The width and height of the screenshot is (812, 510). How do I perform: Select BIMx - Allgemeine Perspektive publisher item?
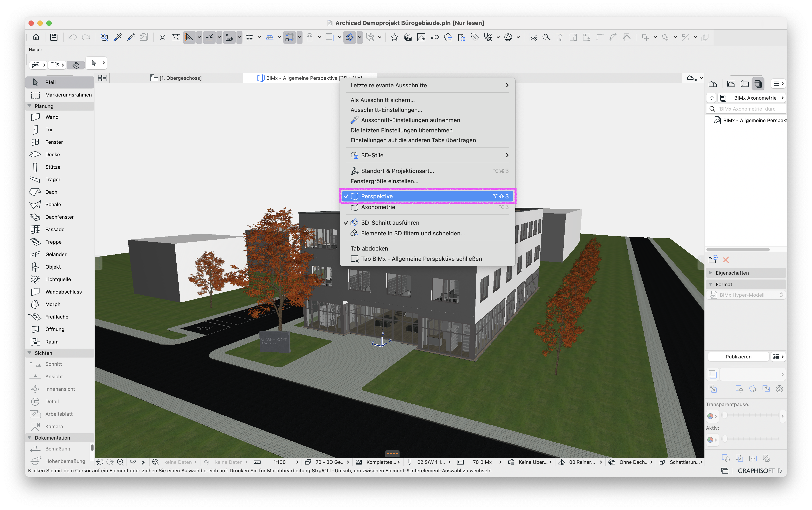[750, 120]
